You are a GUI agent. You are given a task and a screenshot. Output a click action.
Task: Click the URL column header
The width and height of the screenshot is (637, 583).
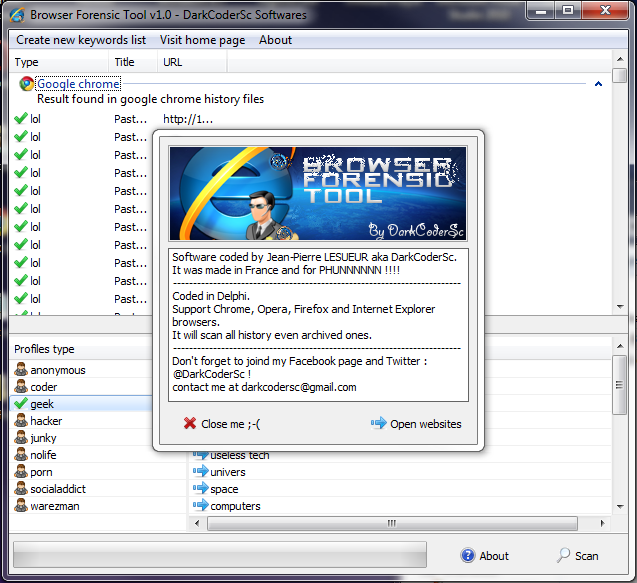tap(192, 62)
